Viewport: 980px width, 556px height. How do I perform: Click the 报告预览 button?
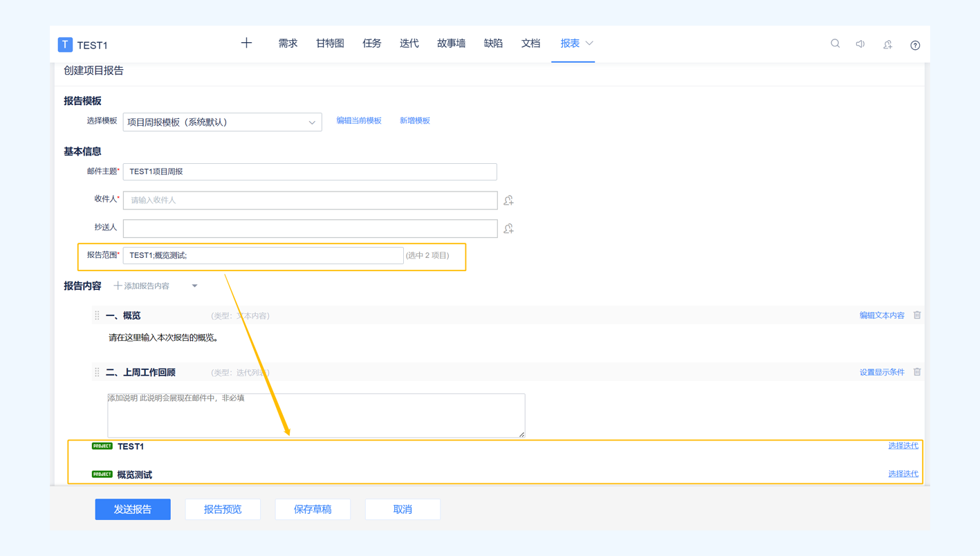click(223, 510)
